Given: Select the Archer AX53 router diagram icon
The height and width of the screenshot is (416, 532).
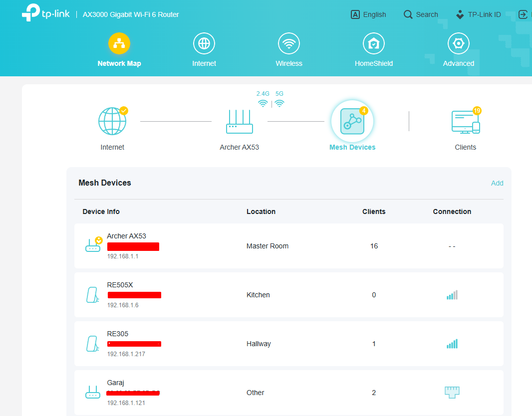Looking at the screenshot, I should [x=239, y=121].
